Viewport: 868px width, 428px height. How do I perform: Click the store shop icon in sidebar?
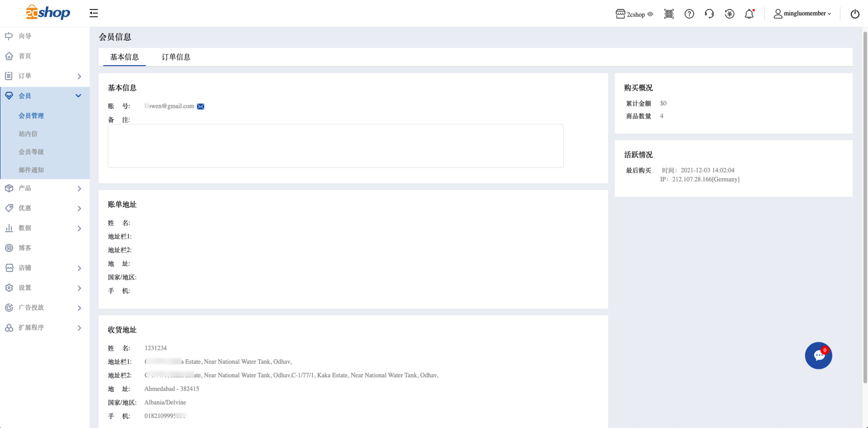(9, 268)
